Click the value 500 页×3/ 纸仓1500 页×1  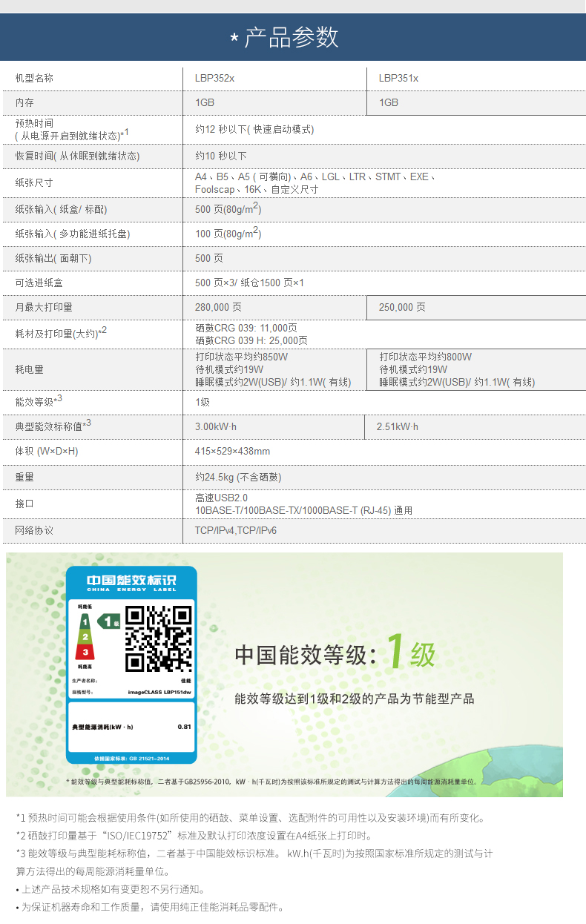pos(249,283)
